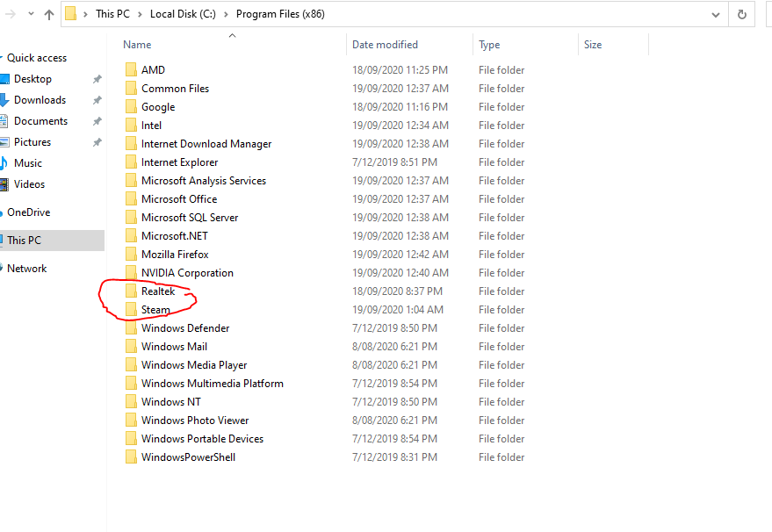
Task: Click the Internet Explorer folder icon
Action: tap(131, 162)
